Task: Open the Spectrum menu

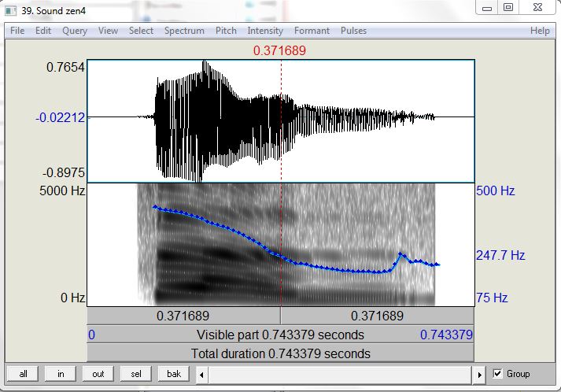Action: [184, 31]
